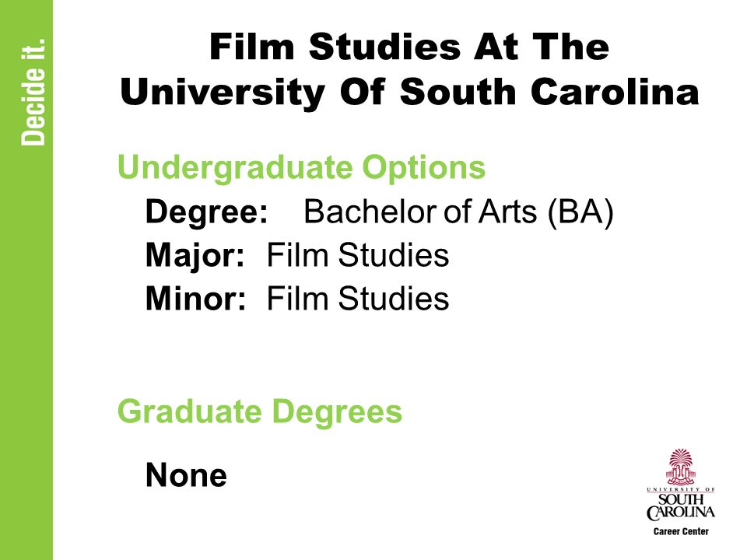Select the 'None' text under Graduate Degrees
Viewport: 747px width, 560px height.
point(186,474)
